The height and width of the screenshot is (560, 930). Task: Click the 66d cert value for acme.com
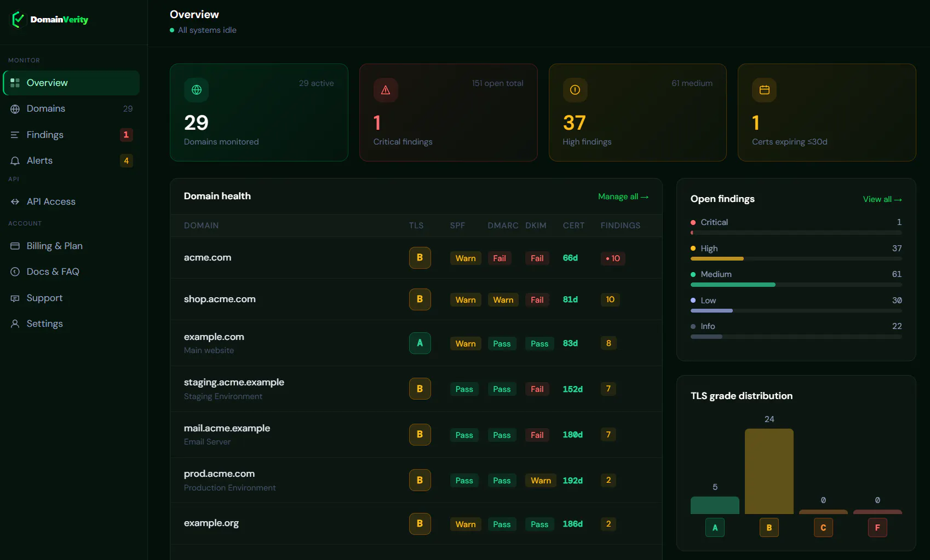[x=570, y=258]
